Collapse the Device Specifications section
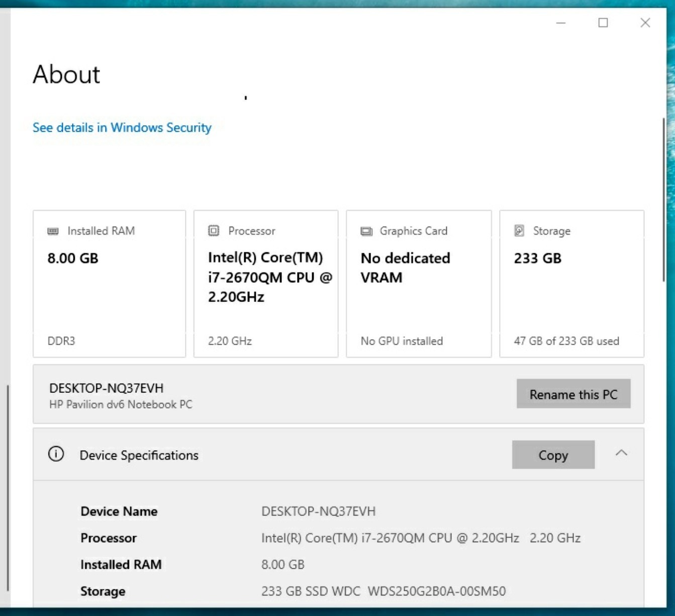675x616 pixels. pos(621,453)
